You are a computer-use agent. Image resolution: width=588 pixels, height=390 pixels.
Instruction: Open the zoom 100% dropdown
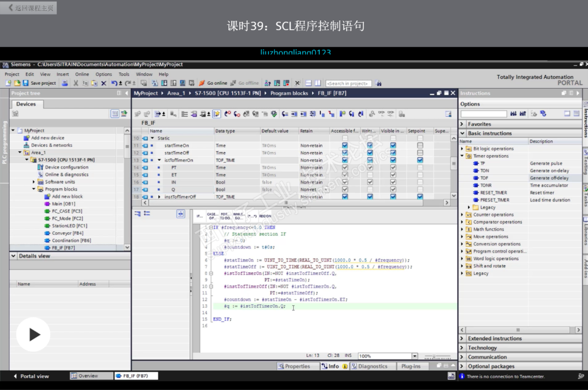415,356
